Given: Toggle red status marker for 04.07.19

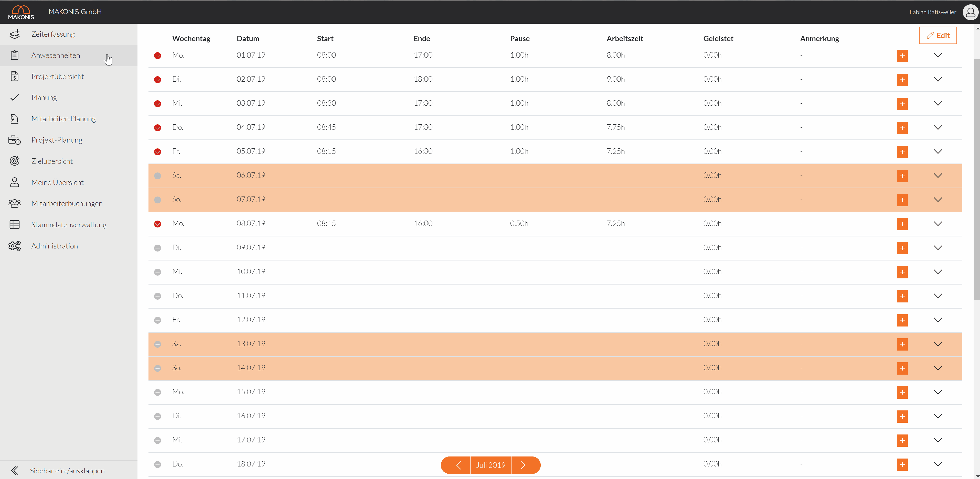Looking at the screenshot, I should 157,128.
